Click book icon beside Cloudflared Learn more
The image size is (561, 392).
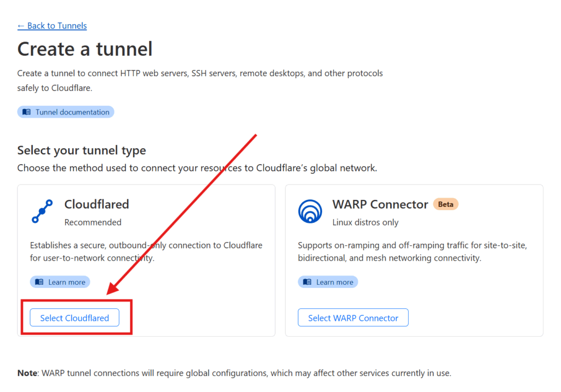tap(39, 282)
